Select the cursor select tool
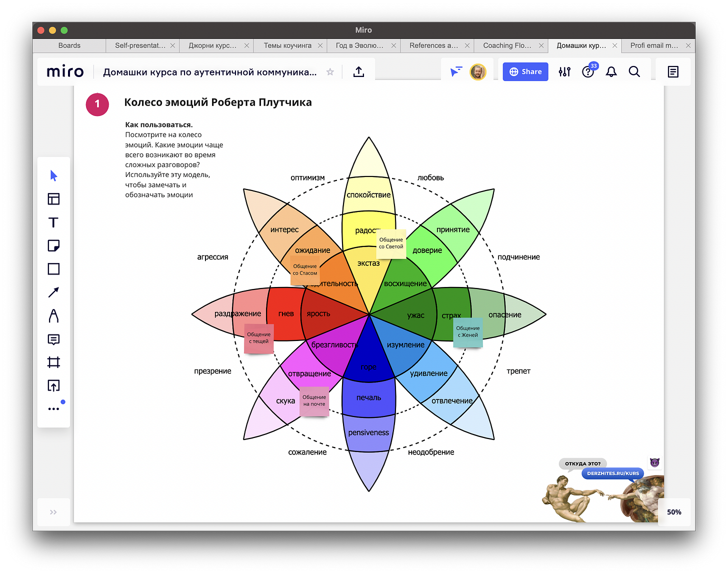728x574 pixels. point(53,175)
